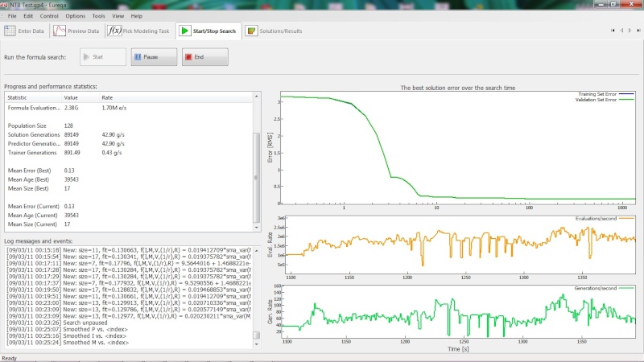Click the Validation Set Error legend entry
Viewport: 644px width, 362px height.
tap(605, 100)
